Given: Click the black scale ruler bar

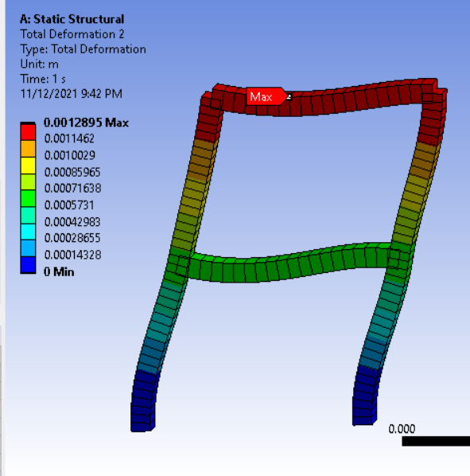Looking at the screenshot, I should click(x=436, y=441).
